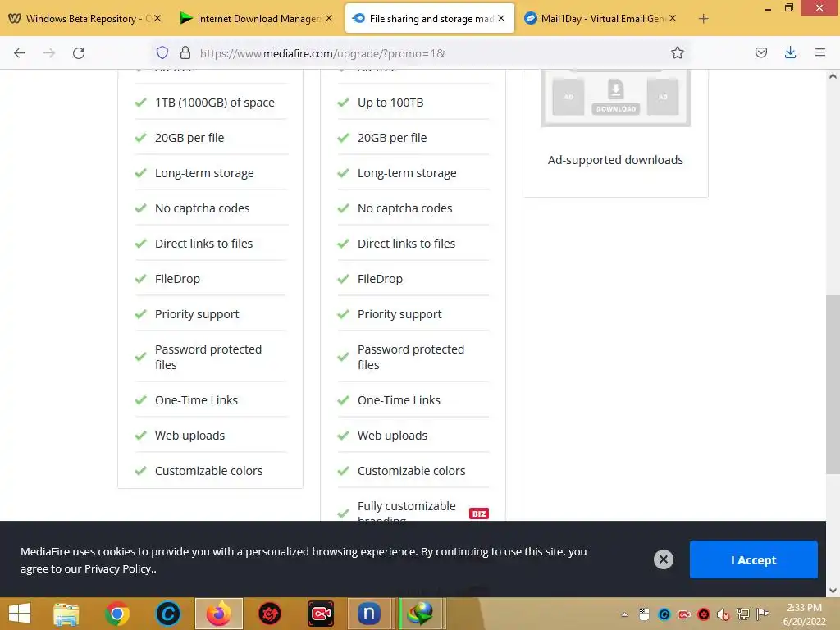Bookmark this page with the star
The image size is (840, 630).
pyautogui.click(x=677, y=52)
